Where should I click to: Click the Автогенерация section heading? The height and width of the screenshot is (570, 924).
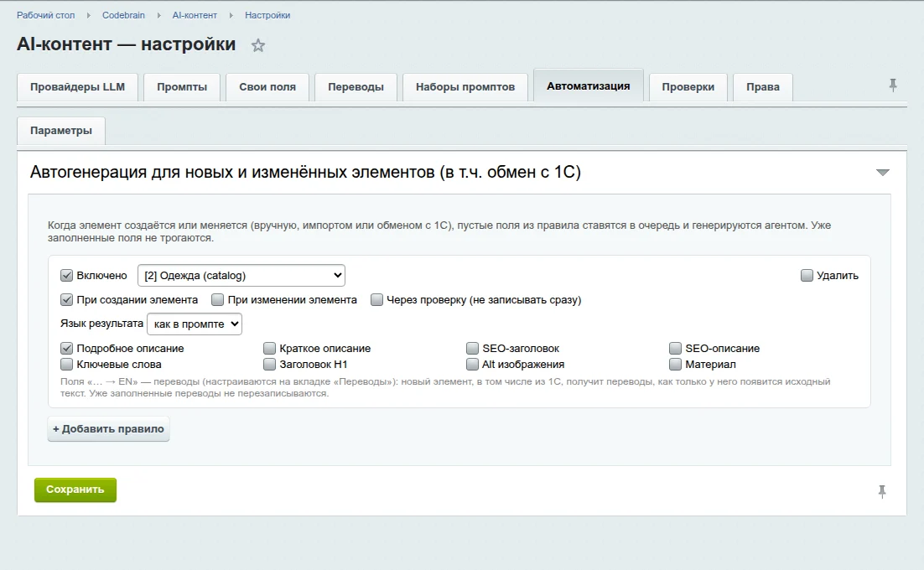point(305,172)
